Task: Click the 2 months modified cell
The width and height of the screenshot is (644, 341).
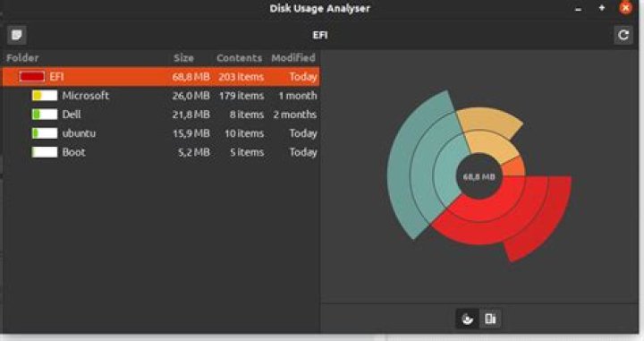Action: [295, 115]
